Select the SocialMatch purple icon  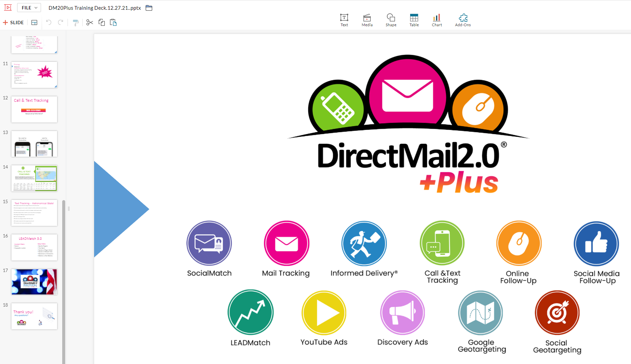coord(209,243)
